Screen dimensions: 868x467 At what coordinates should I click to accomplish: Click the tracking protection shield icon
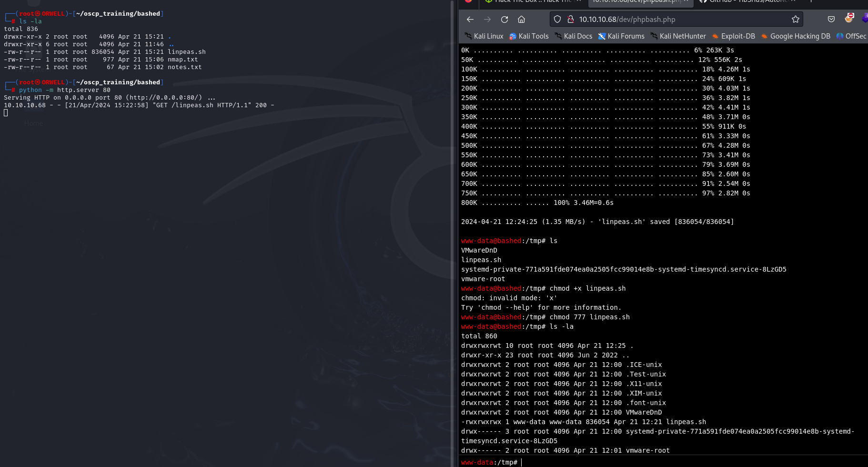click(557, 20)
